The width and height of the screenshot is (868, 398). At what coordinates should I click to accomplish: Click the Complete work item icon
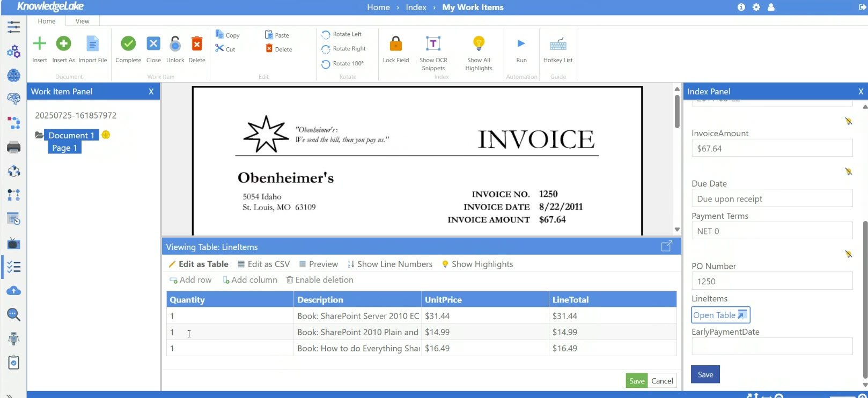pyautogui.click(x=128, y=44)
